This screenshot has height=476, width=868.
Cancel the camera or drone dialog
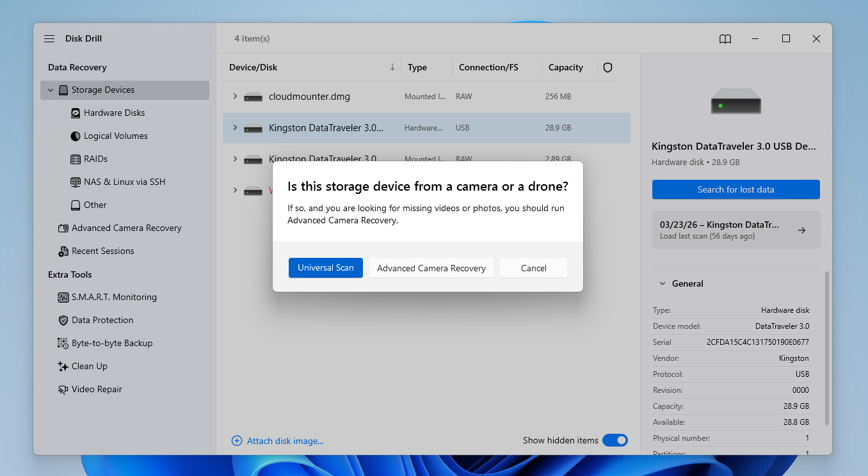point(534,268)
